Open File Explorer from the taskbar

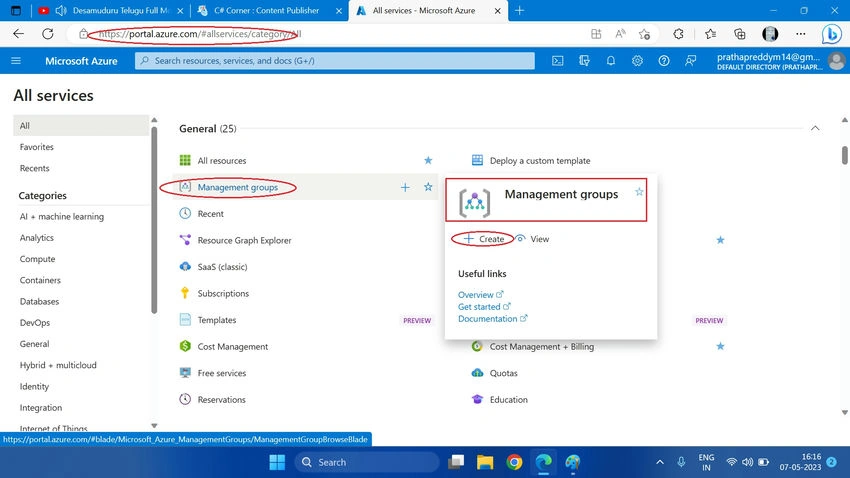click(x=485, y=462)
